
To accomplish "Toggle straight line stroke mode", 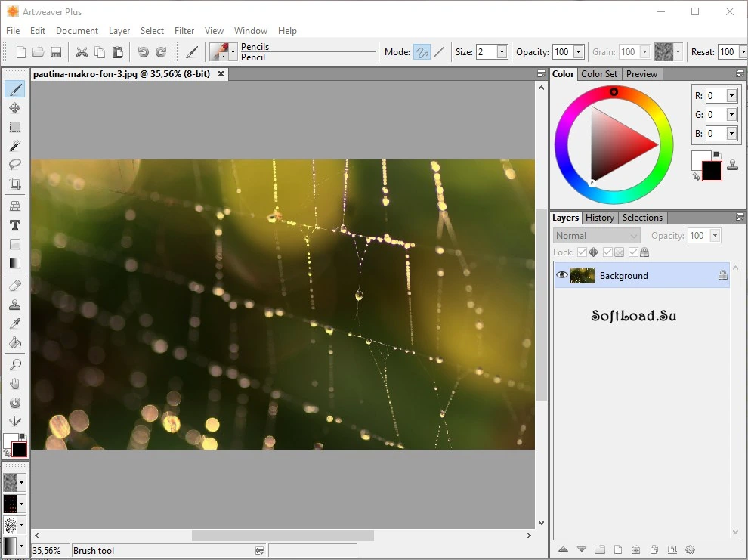I will 439,52.
